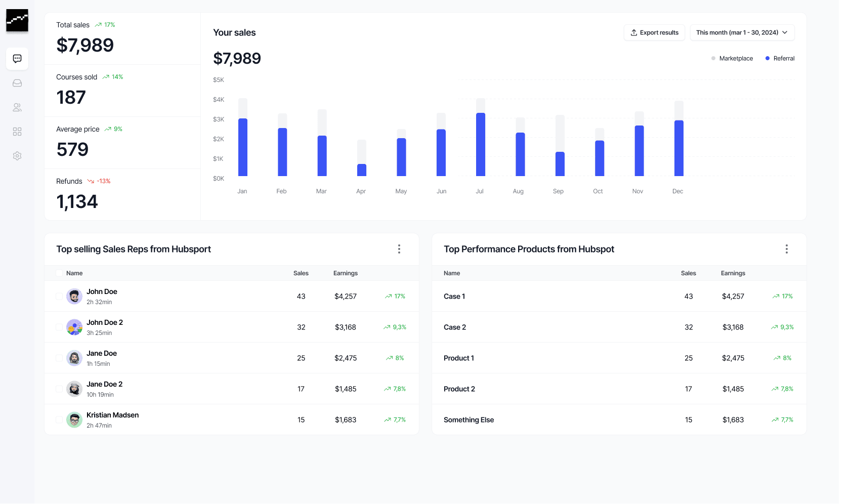Click the 8% trend in Product 1 row
Image resolution: width=851 pixels, height=504 pixels.
coord(782,358)
